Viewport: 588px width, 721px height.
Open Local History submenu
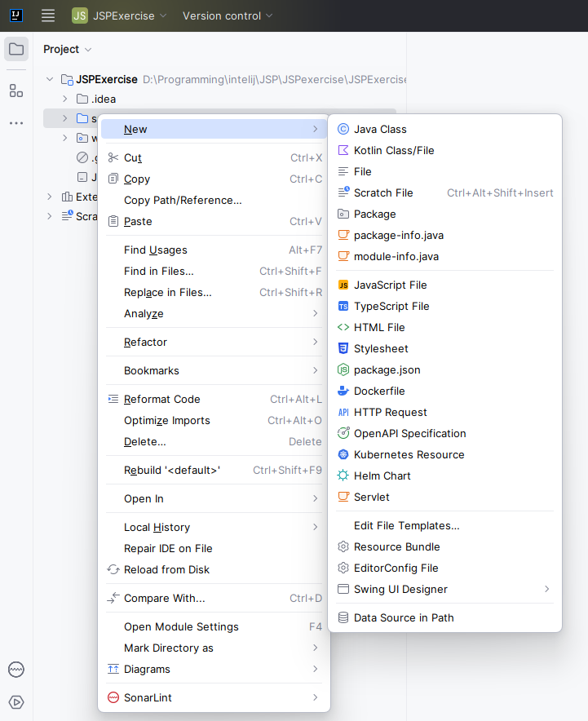(x=214, y=527)
